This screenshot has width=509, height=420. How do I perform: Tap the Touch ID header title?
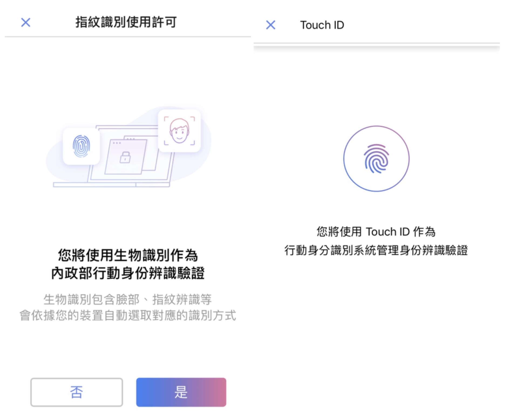322,25
